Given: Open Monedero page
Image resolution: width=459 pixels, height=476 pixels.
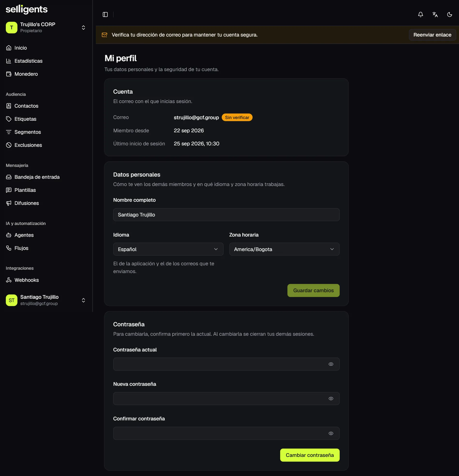Looking at the screenshot, I should pos(46,74).
